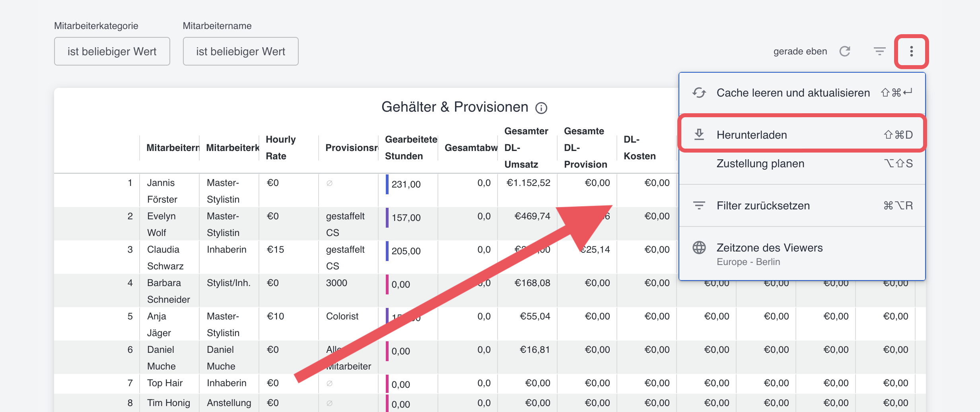Click the download icon in the Herunterladen row

pyautogui.click(x=699, y=135)
